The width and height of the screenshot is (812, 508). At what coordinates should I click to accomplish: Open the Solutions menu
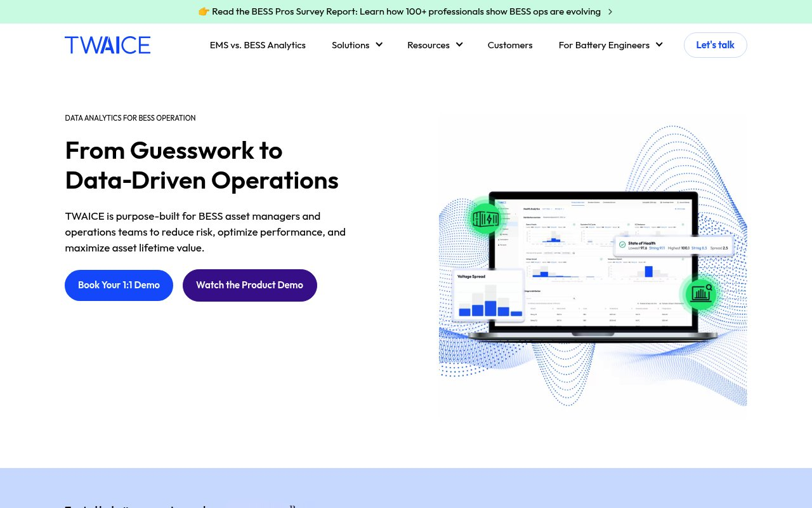[350, 45]
